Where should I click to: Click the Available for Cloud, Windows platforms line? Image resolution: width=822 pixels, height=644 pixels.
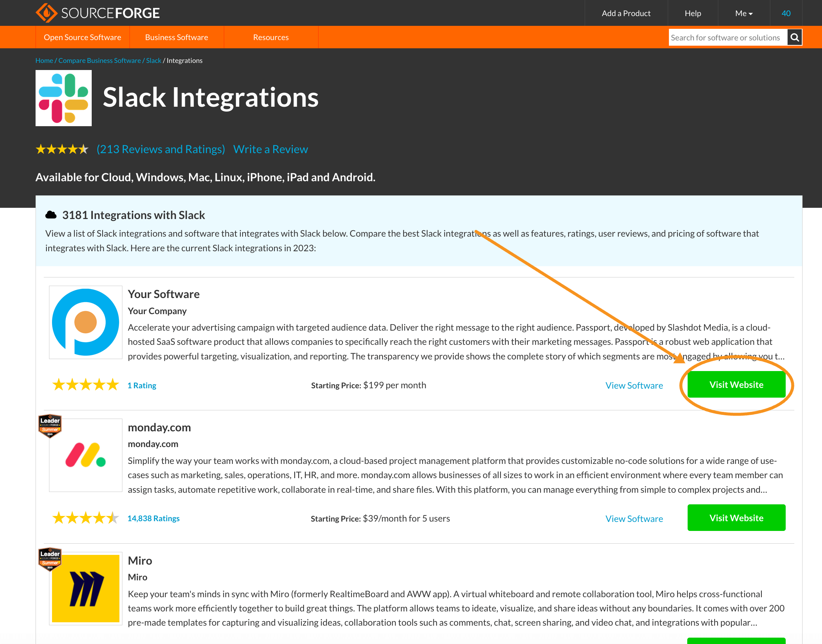click(206, 177)
